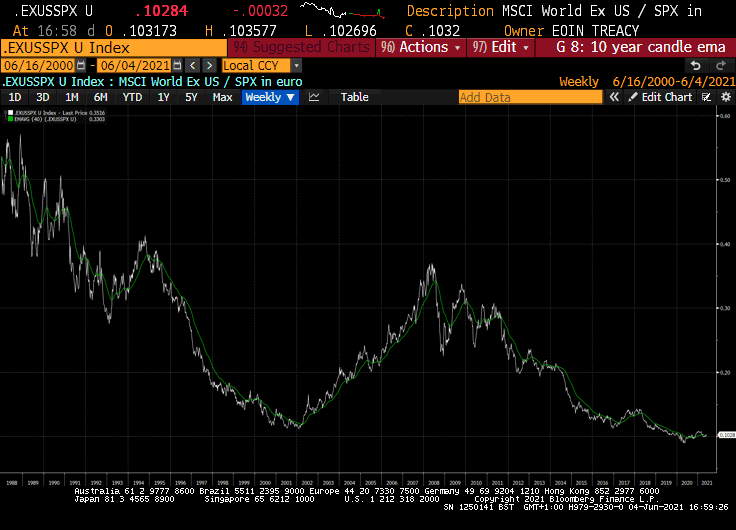Open end date calendar picker icon
Viewport: 736px width, 530px height.
177,65
